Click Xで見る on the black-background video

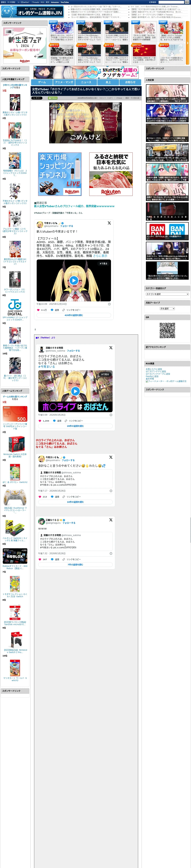tap(104, 263)
